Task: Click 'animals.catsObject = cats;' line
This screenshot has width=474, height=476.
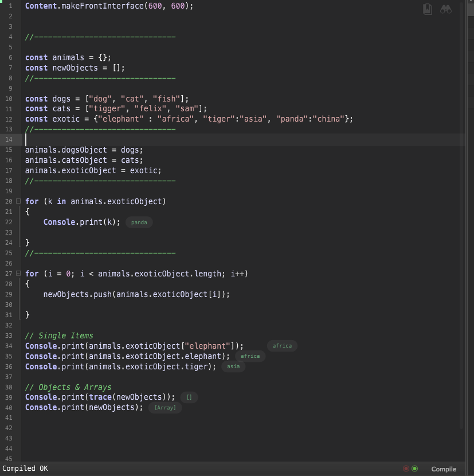Action: pos(84,160)
